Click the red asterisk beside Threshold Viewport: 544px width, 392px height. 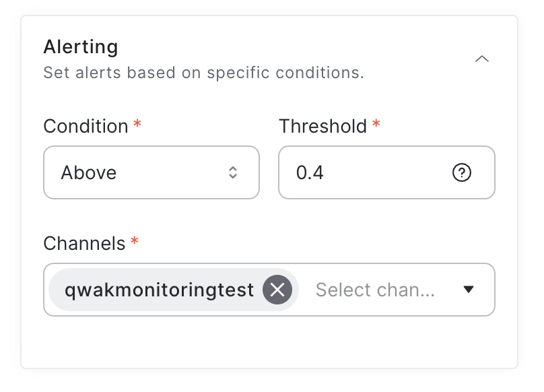[376, 125]
